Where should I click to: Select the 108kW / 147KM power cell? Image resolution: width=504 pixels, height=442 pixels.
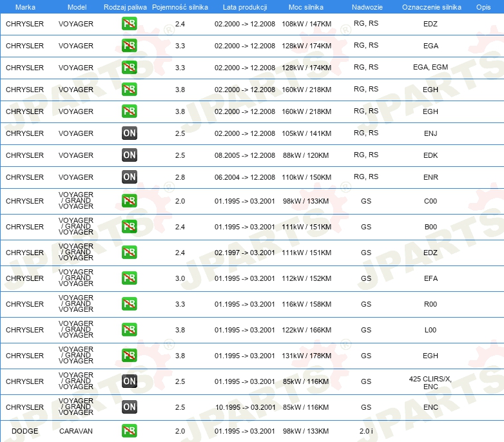click(x=306, y=24)
